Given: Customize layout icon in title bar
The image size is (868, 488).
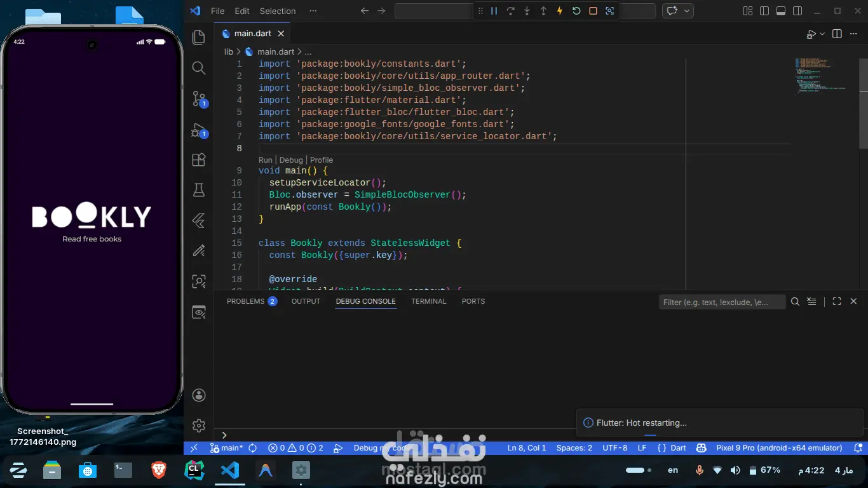Looking at the screenshot, I should point(748,11).
